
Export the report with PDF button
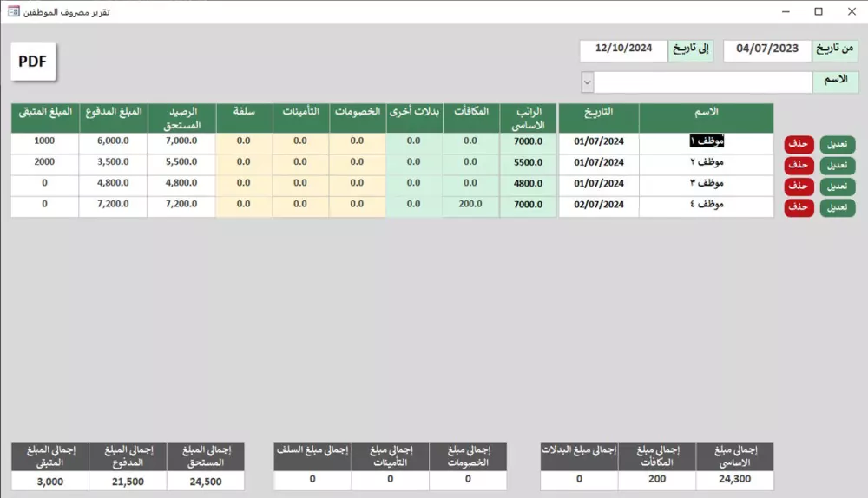click(33, 62)
